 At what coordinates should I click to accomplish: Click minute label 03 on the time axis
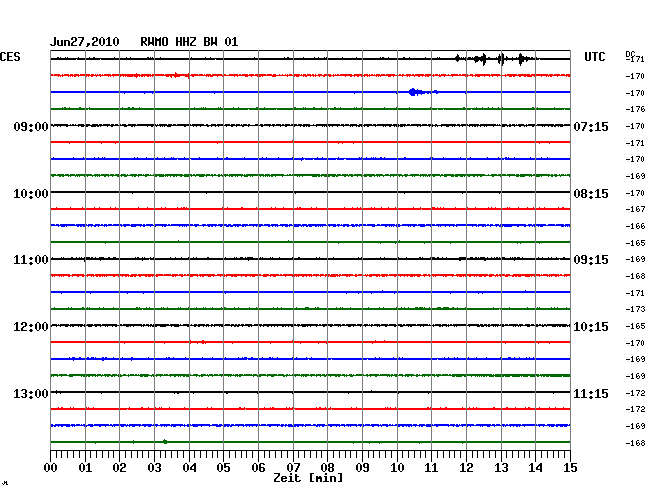pyautogui.click(x=154, y=468)
